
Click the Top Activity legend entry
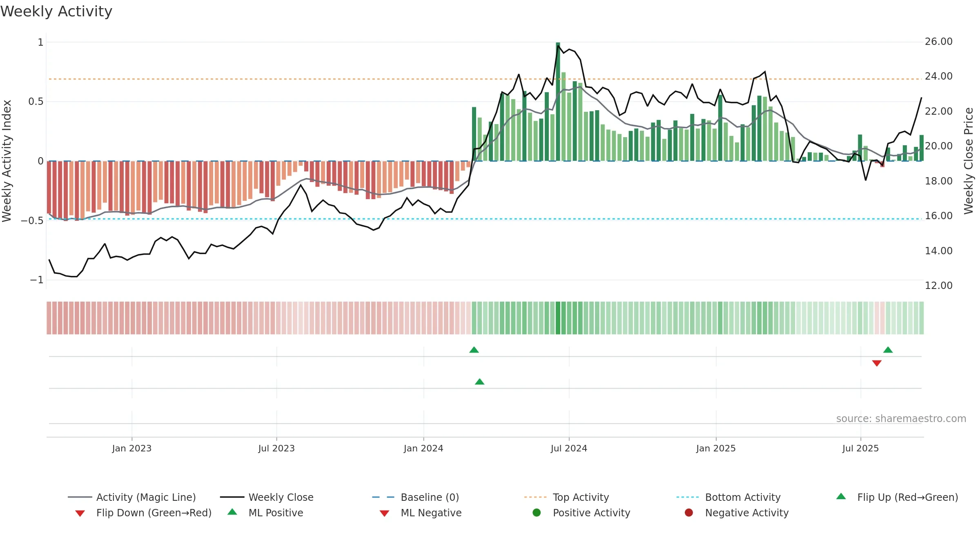567,497
